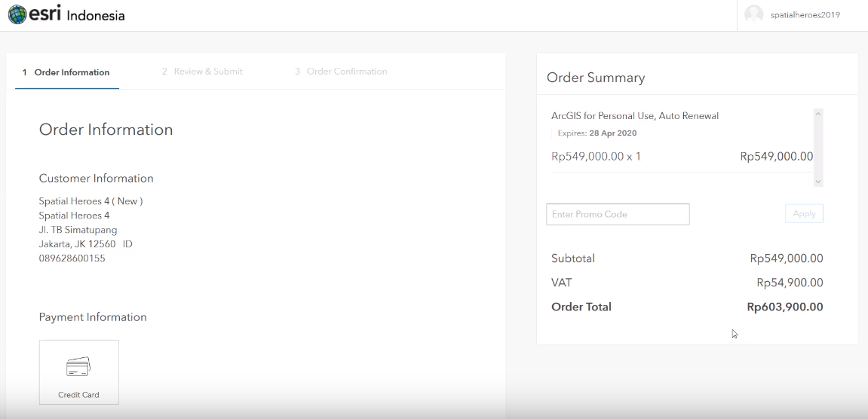This screenshot has height=419, width=868.
Task: Go to Order Confirmation step
Action: click(x=340, y=72)
